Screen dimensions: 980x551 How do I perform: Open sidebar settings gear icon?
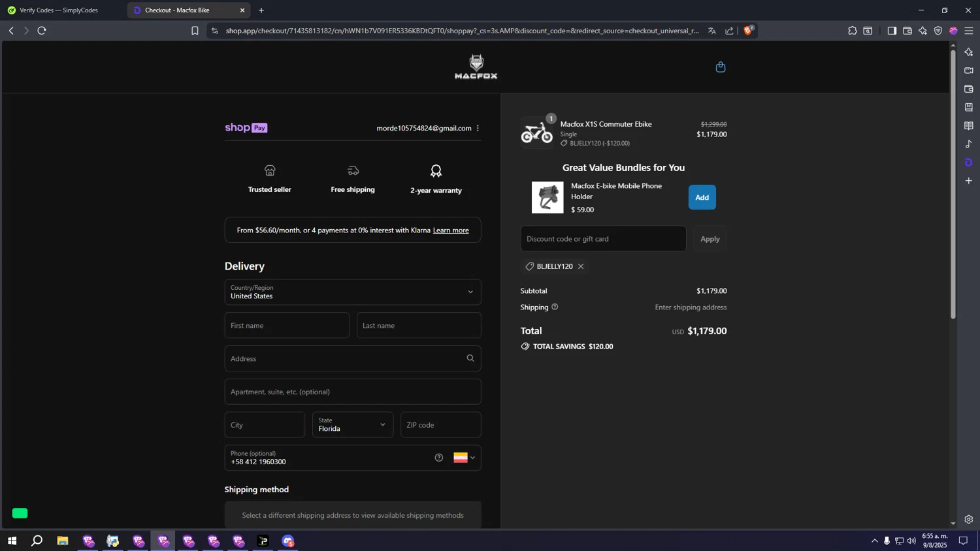pos(969,520)
